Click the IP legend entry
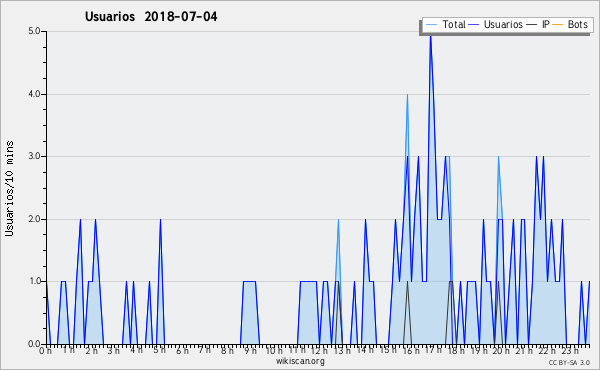Screen dimensions: 600x370 coord(538,24)
